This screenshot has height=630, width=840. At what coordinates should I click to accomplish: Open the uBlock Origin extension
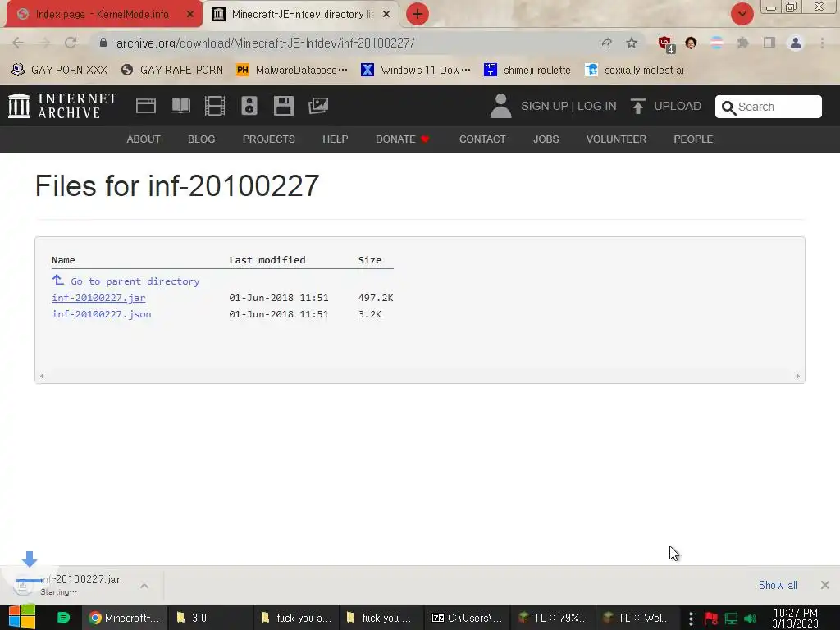click(x=666, y=44)
